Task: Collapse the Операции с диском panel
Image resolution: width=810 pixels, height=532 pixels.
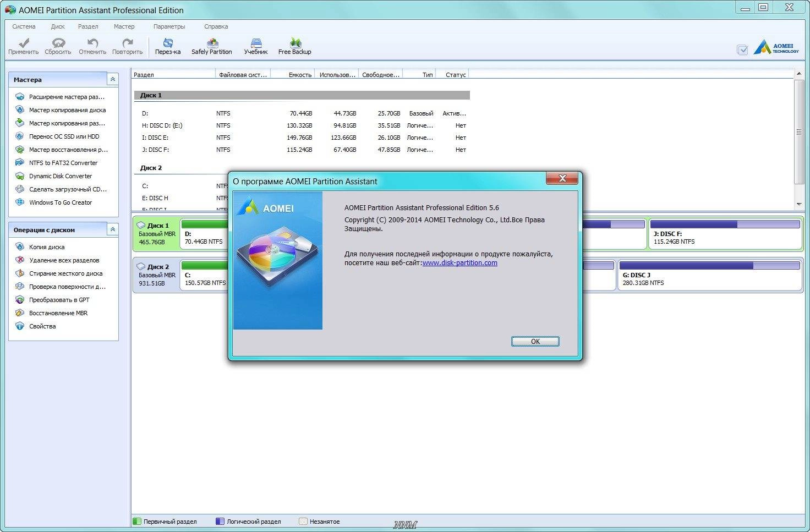Action: (112, 229)
